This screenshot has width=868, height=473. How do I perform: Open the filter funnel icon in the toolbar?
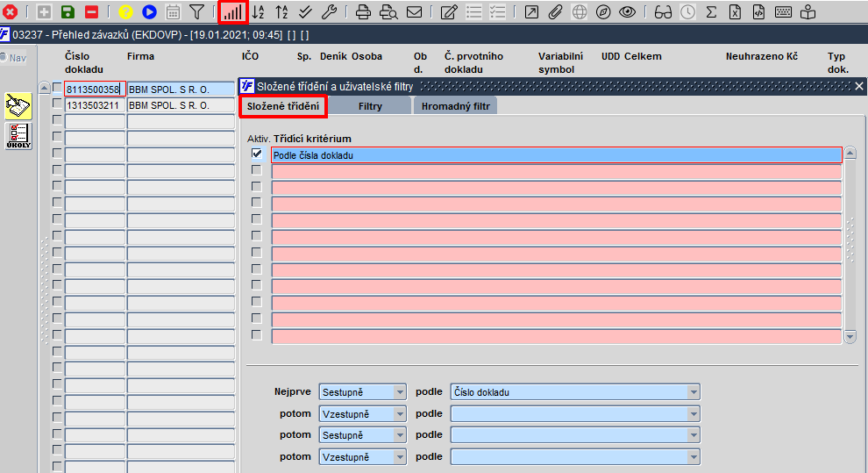(x=196, y=11)
